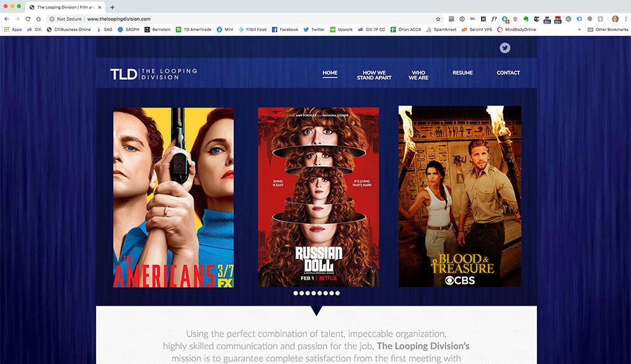Open the SAGPH bookmark
The image size is (631, 364).
click(128, 29)
